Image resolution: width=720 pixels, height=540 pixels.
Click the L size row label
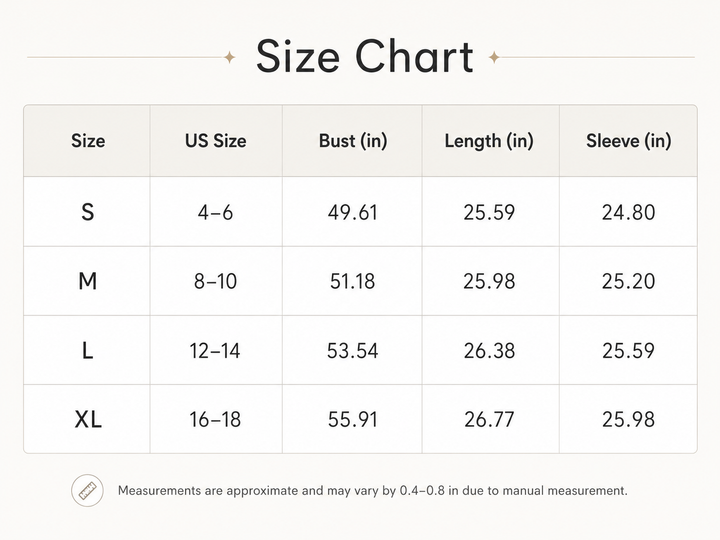pos(88,351)
